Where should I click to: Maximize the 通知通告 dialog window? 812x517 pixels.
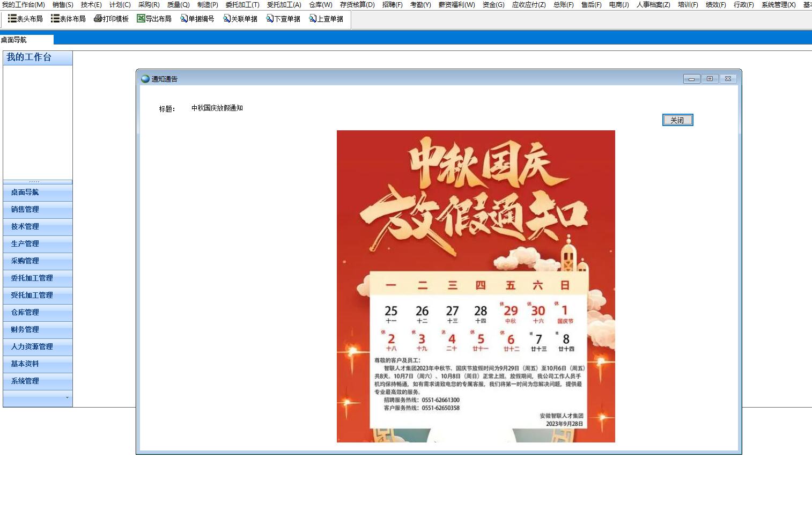pyautogui.click(x=710, y=79)
